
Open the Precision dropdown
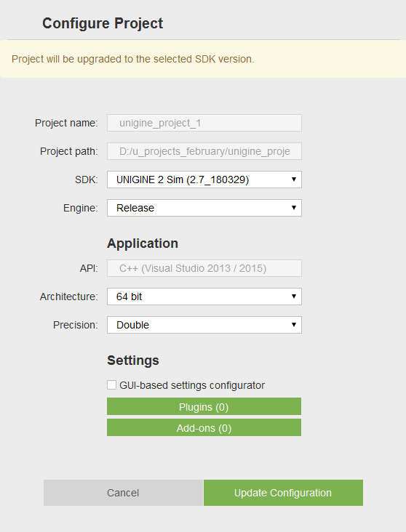(x=204, y=325)
